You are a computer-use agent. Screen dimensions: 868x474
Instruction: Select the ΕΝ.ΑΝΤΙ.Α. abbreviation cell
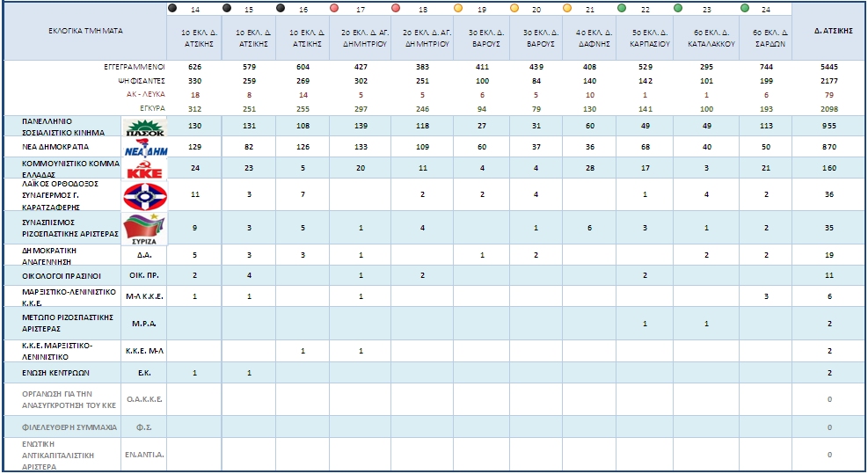pyautogui.click(x=144, y=455)
